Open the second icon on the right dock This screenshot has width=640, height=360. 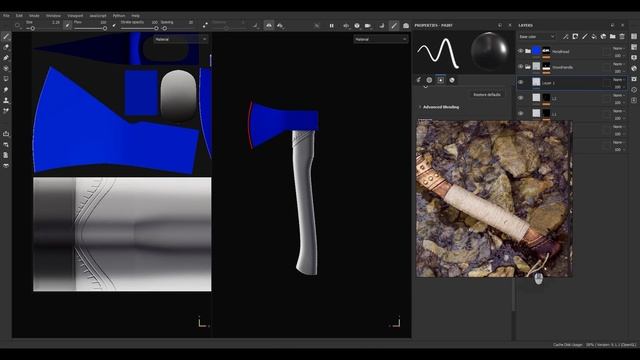[634, 47]
